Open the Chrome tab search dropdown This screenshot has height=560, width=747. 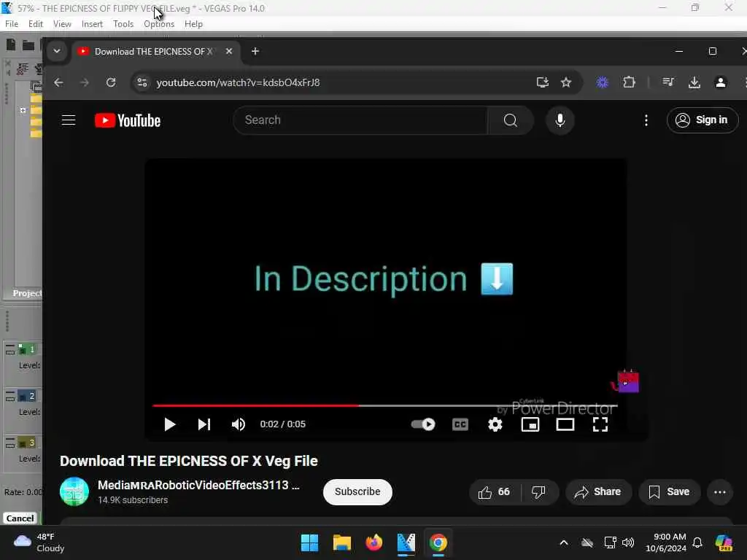coord(57,51)
